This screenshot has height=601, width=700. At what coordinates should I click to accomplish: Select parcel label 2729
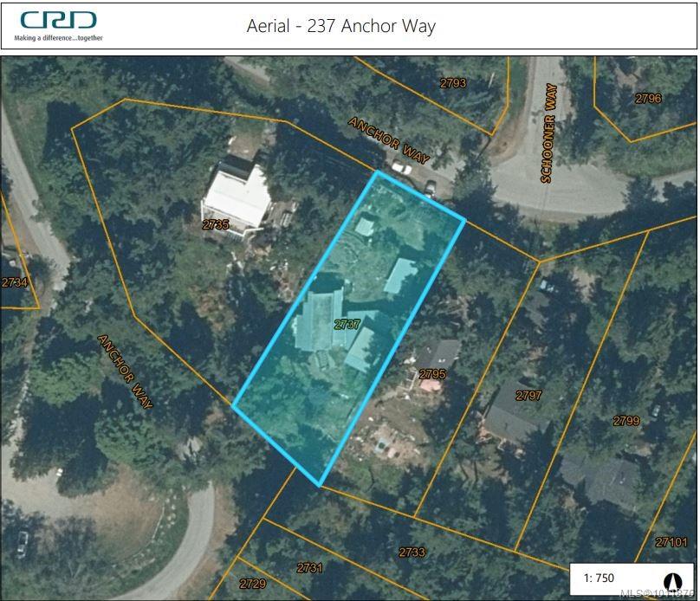[x=253, y=584]
